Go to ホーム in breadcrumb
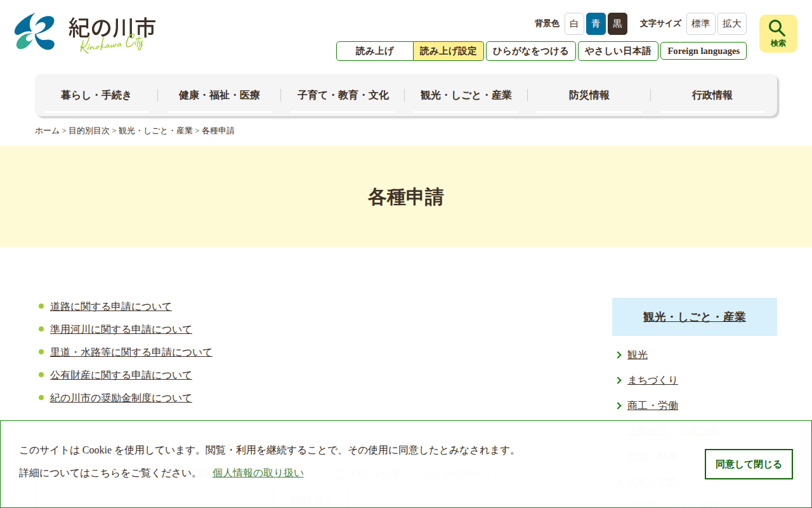Viewport: 812px width, 508px height. coord(47,131)
